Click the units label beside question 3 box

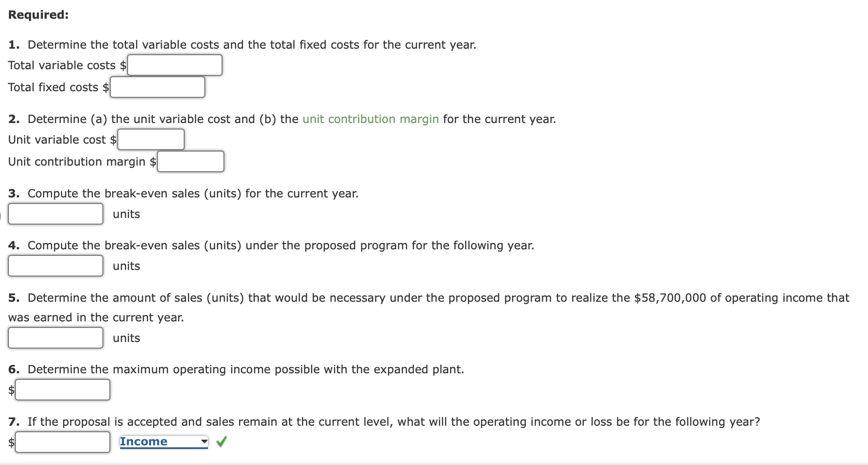[x=126, y=214]
